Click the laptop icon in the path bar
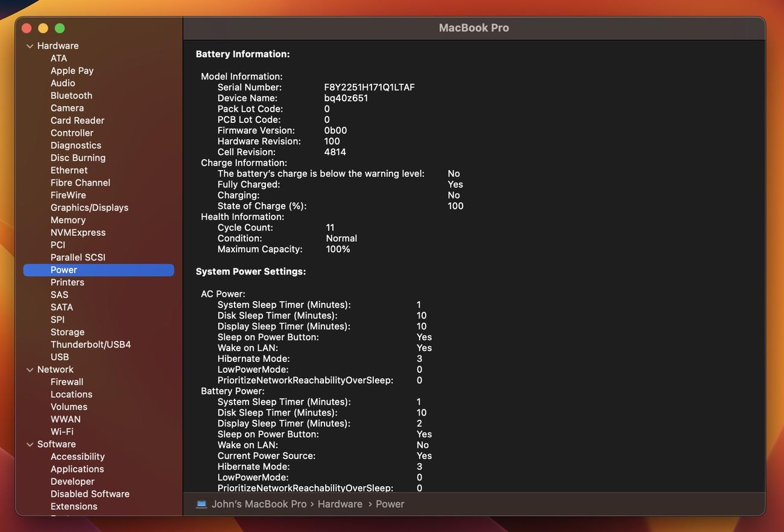This screenshot has width=784, height=532. coord(201,504)
